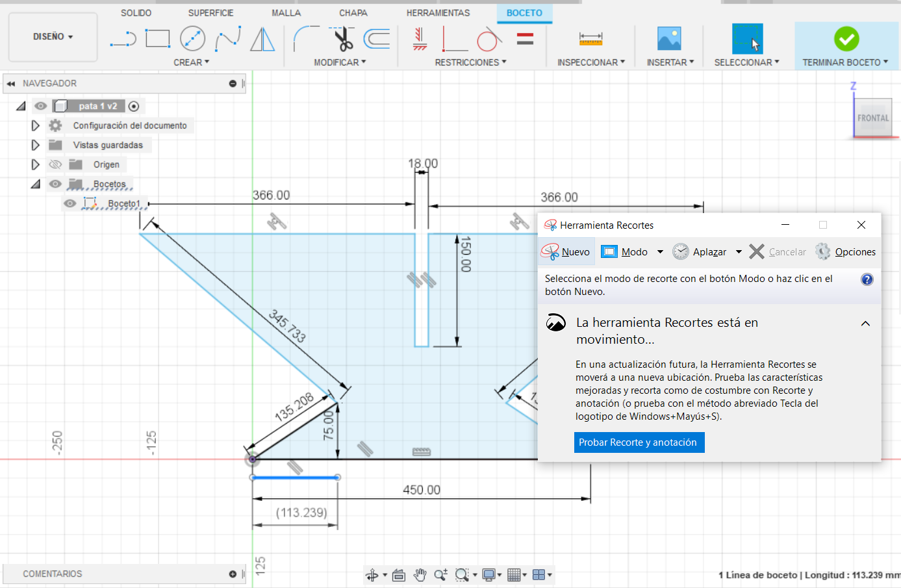Select the two-point Rectangle tool
This screenshot has height=588, width=901.
click(x=157, y=39)
